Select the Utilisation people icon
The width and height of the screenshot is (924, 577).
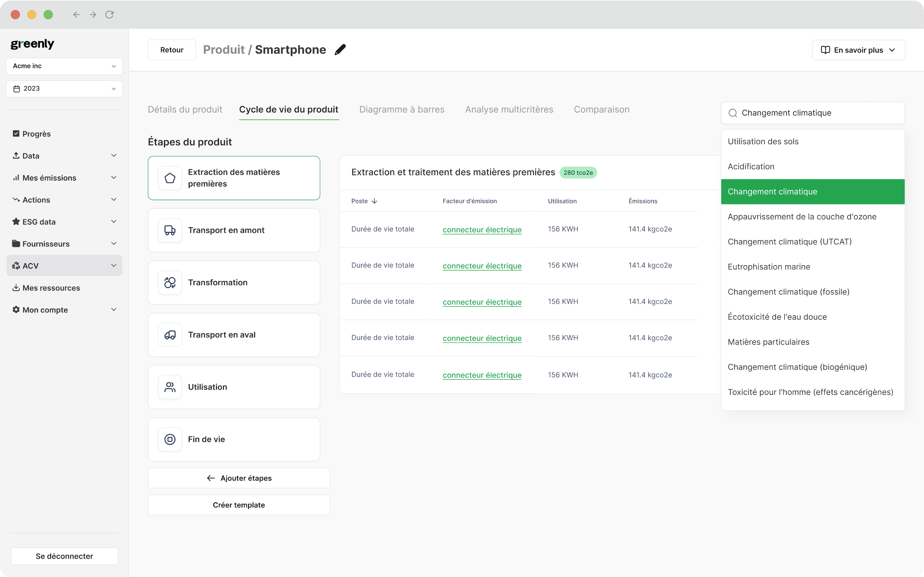coord(170,387)
